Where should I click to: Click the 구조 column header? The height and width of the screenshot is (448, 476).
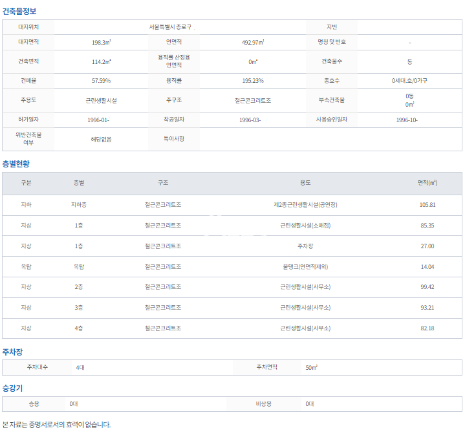point(163,183)
